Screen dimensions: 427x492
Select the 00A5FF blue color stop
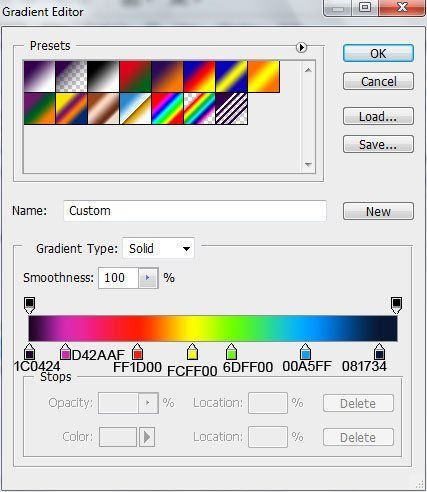click(305, 352)
